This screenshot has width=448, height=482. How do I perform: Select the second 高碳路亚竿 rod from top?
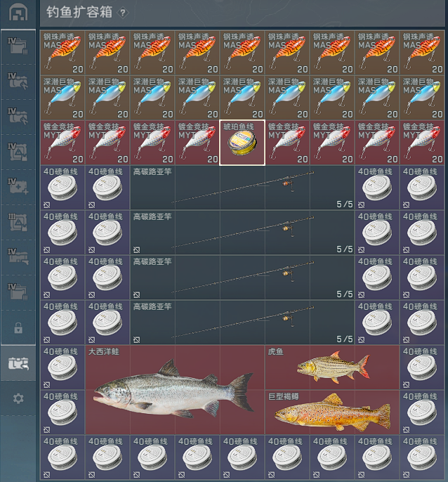pos(242,233)
